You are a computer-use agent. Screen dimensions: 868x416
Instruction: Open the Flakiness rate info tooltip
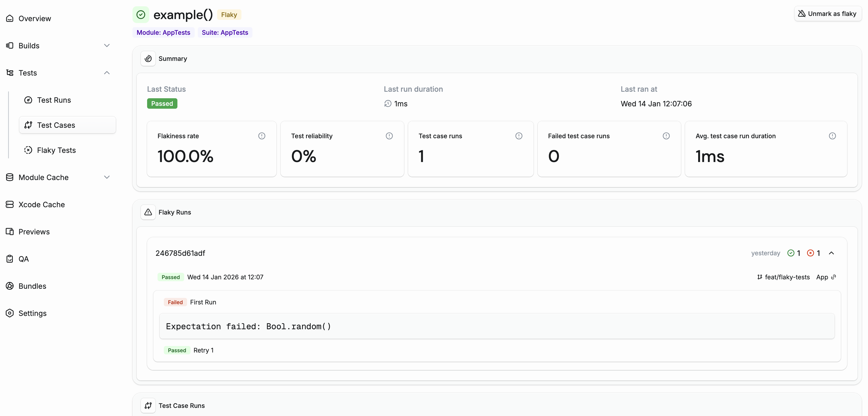[x=262, y=136]
